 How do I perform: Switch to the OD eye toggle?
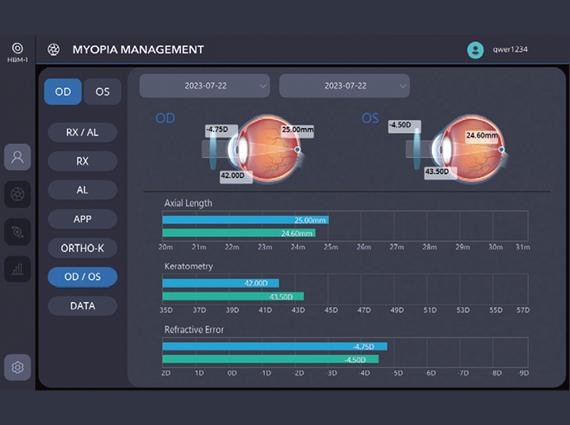coord(63,92)
